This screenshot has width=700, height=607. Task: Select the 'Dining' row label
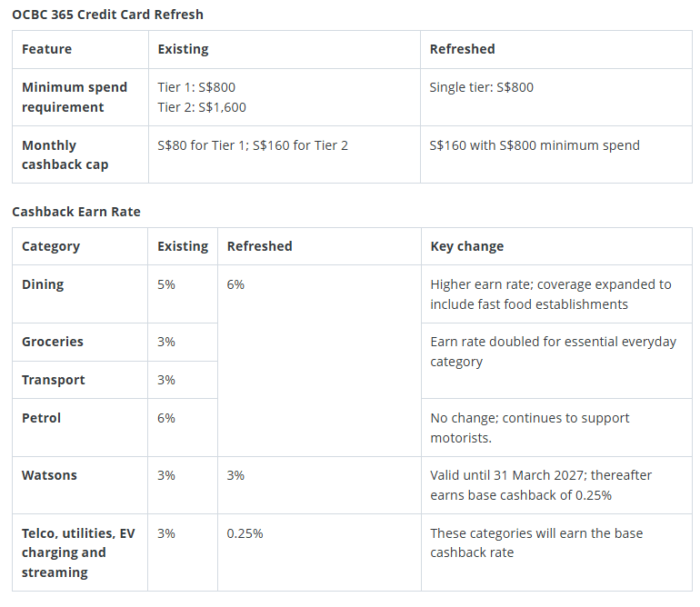[43, 284]
